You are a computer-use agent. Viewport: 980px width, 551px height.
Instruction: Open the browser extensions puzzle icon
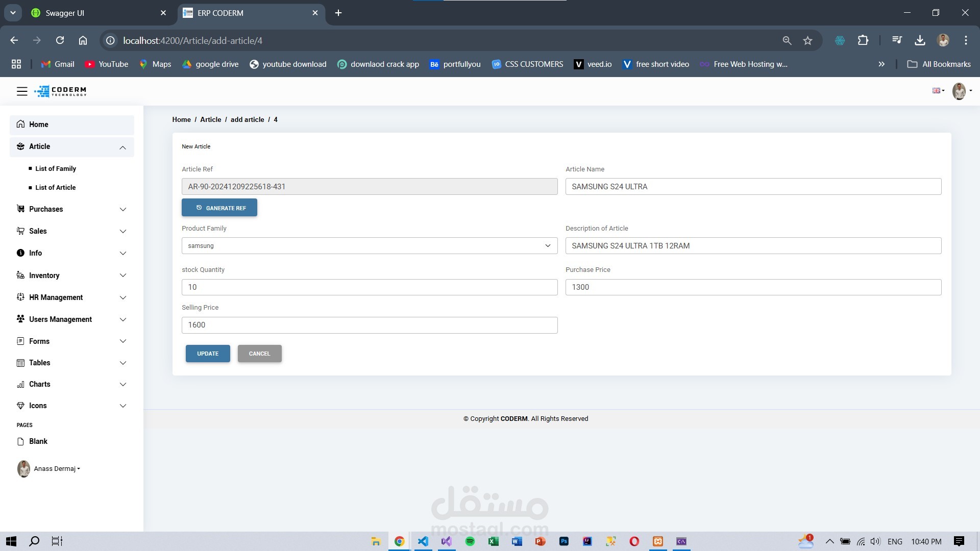pyautogui.click(x=863, y=40)
